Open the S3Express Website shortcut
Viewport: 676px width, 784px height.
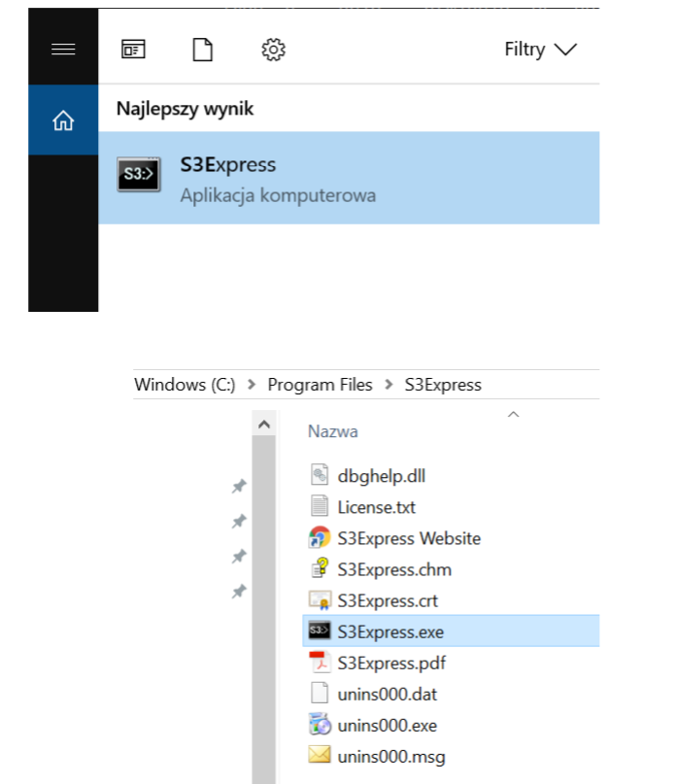(408, 537)
